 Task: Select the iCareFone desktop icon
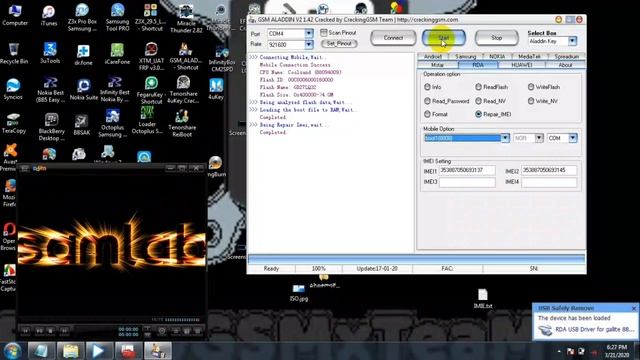(x=117, y=54)
